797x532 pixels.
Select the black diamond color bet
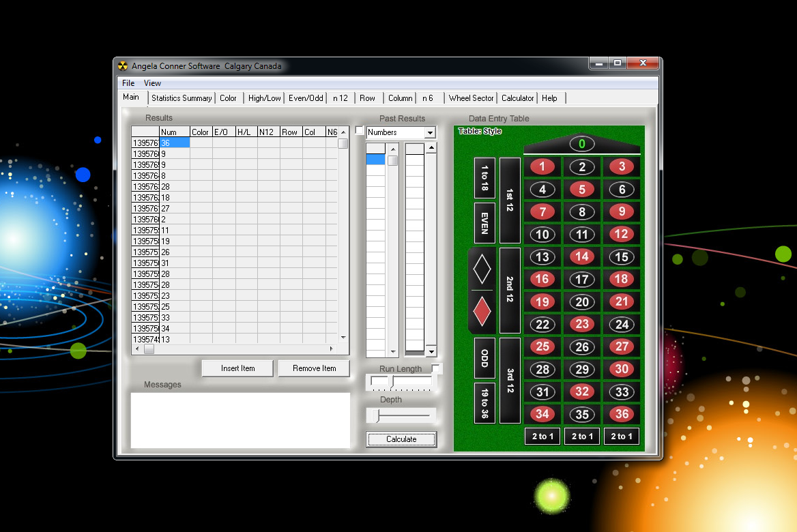click(482, 269)
